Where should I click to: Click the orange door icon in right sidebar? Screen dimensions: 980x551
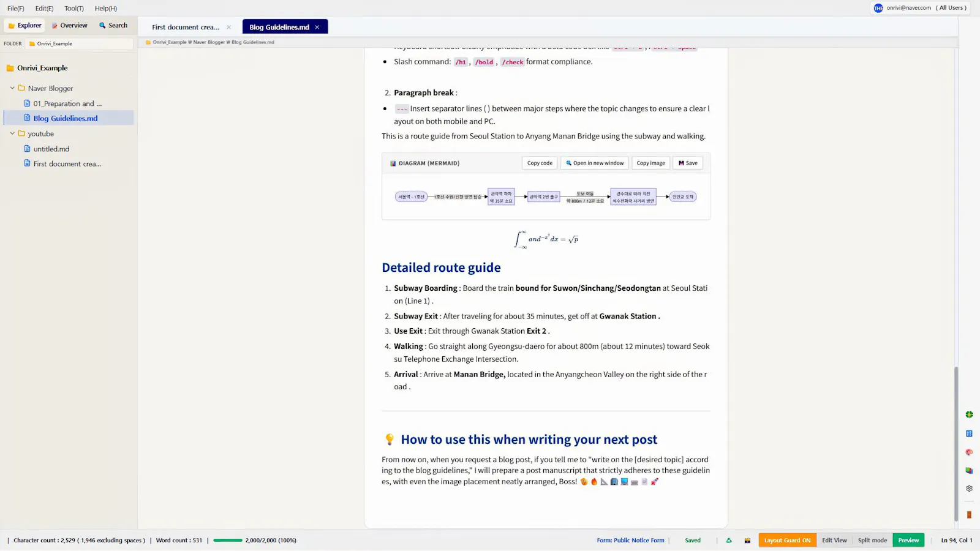pos(969,514)
